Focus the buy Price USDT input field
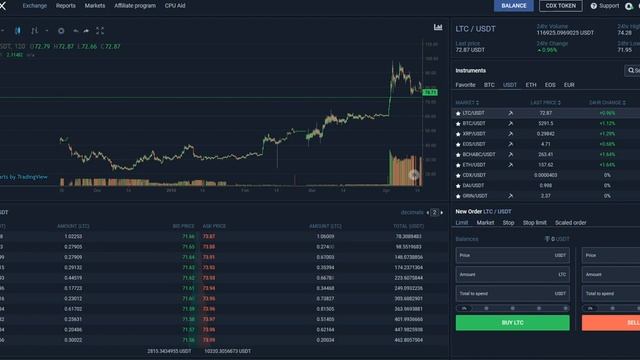The image size is (640, 360). 513,256
